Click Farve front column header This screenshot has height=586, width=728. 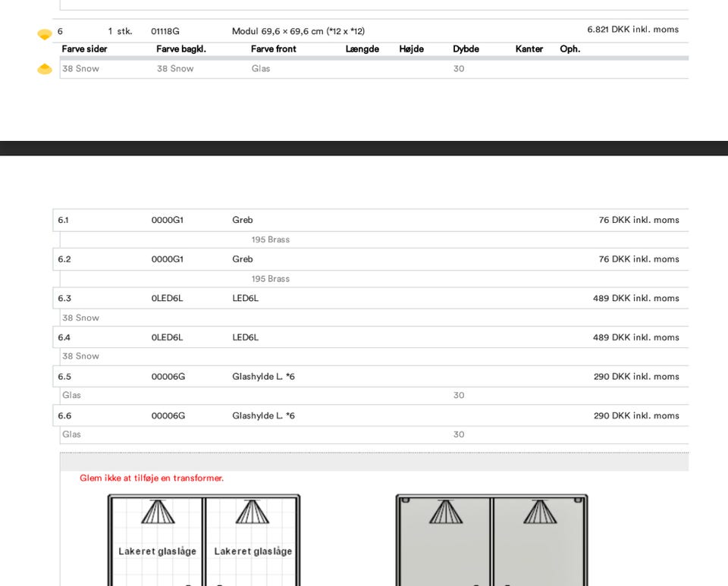pyautogui.click(x=274, y=49)
